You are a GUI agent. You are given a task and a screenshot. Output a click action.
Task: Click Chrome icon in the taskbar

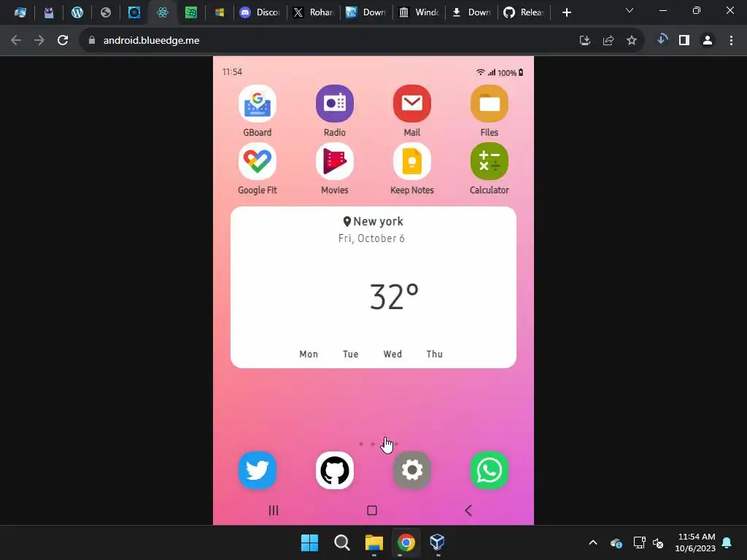pyautogui.click(x=406, y=542)
